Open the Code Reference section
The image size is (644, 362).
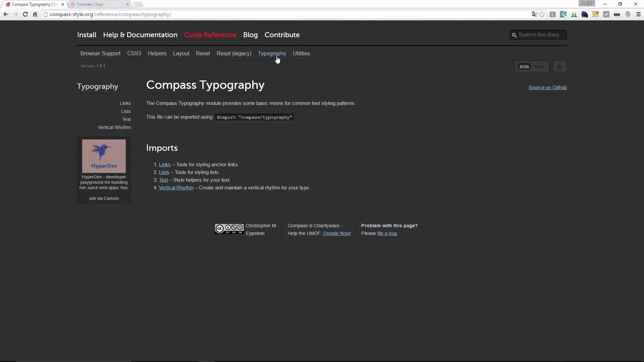[210, 35]
